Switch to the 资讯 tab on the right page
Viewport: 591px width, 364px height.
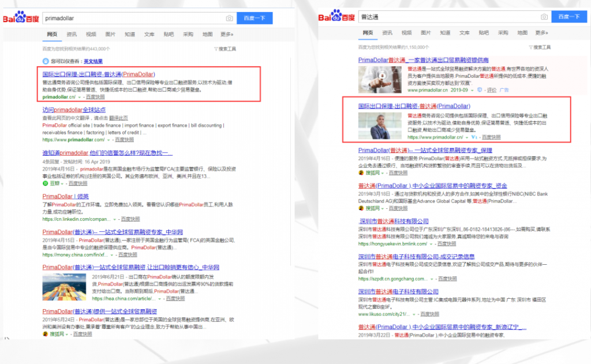[387, 33]
